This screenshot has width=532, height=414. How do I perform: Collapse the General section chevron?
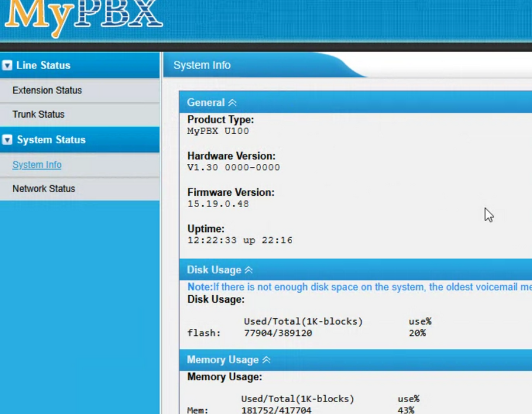232,102
